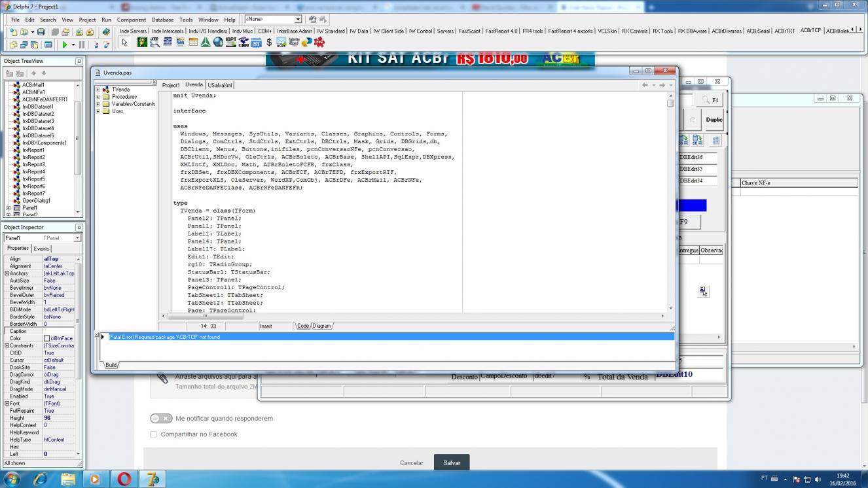Image resolution: width=868 pixels, height=488 pixels.
Task: Expand Constraints property in Object Inspector
Action: [x=7, y=345]
